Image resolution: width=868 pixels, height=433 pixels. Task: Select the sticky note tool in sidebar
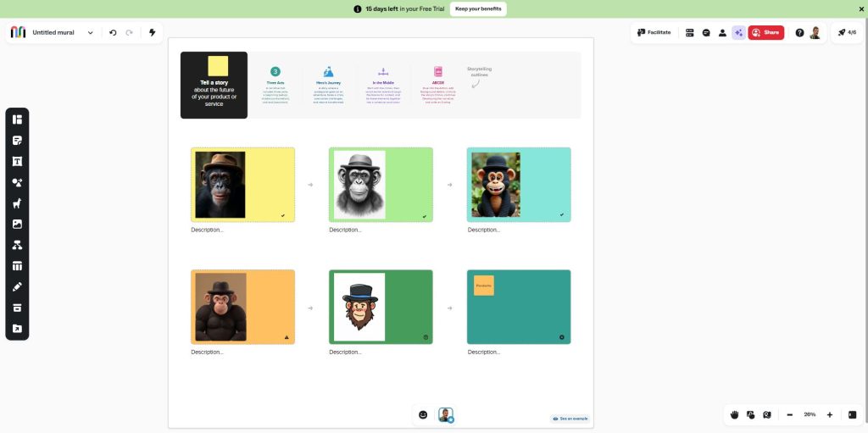17,140
